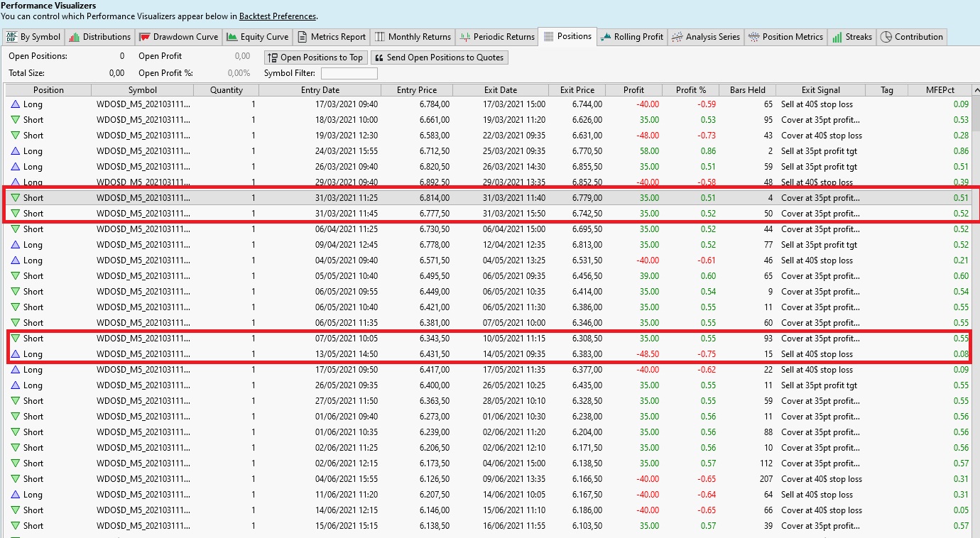Image resolution: width=980 pixels, height=538 pixels.
Task: Click Open Positions to Top button
Action: click(315, 57)
